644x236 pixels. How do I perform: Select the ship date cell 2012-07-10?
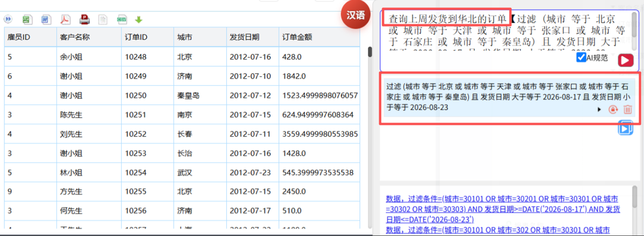[253, 76]
